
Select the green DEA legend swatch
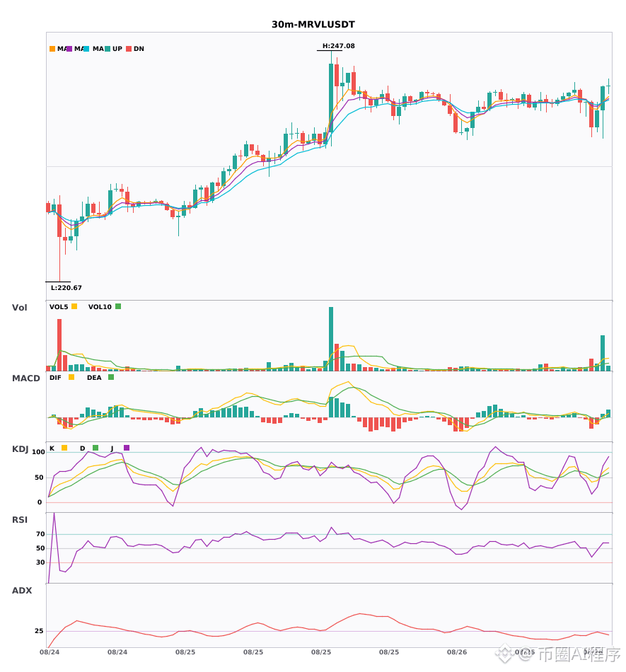click(111, 377)
